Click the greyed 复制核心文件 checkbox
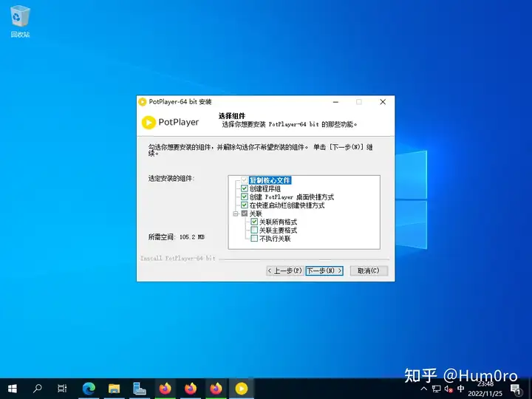532x399 pixels. pos(245,180)
